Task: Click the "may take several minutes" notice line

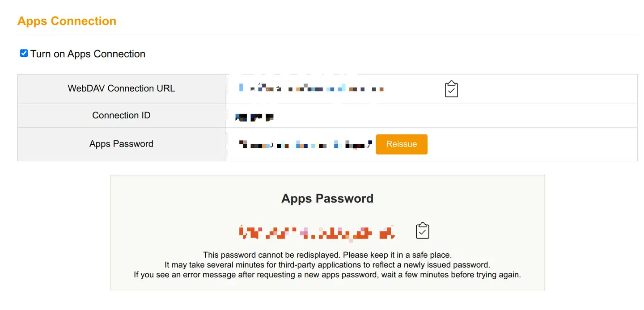Action: (x=327, y=265)
